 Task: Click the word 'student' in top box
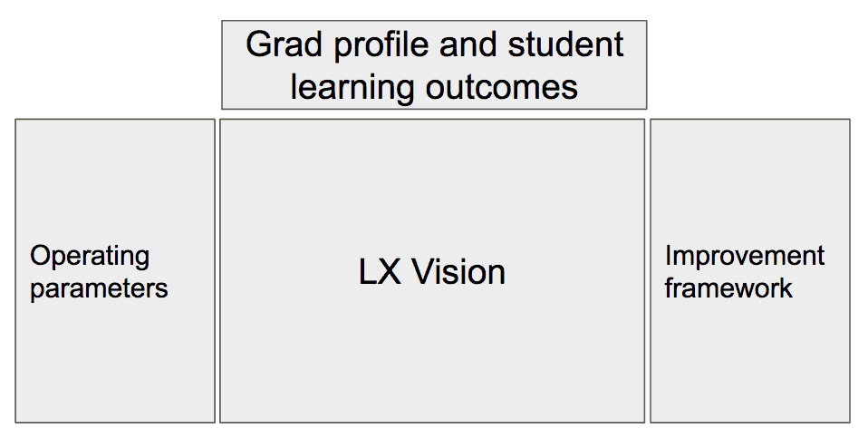tap(565, 44)
